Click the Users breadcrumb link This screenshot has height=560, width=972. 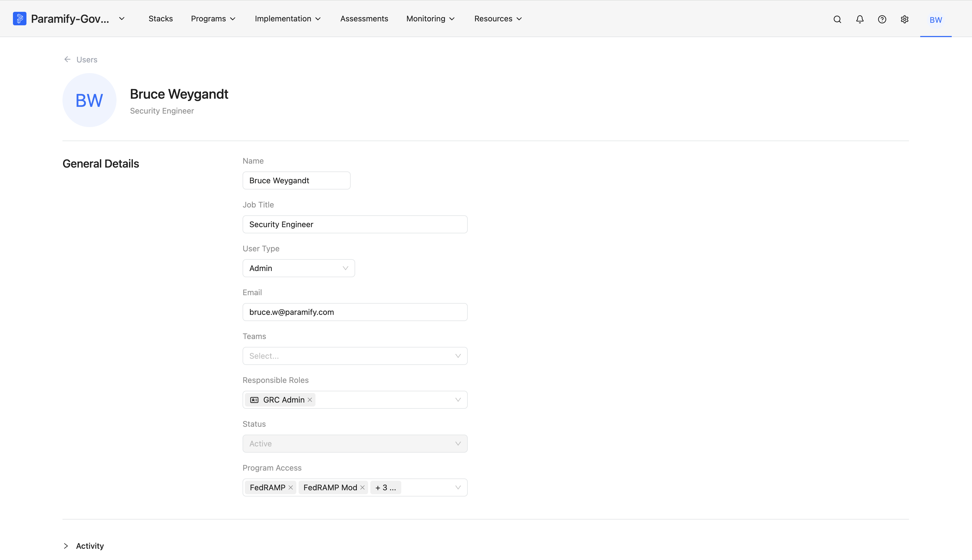click(87, 60)
